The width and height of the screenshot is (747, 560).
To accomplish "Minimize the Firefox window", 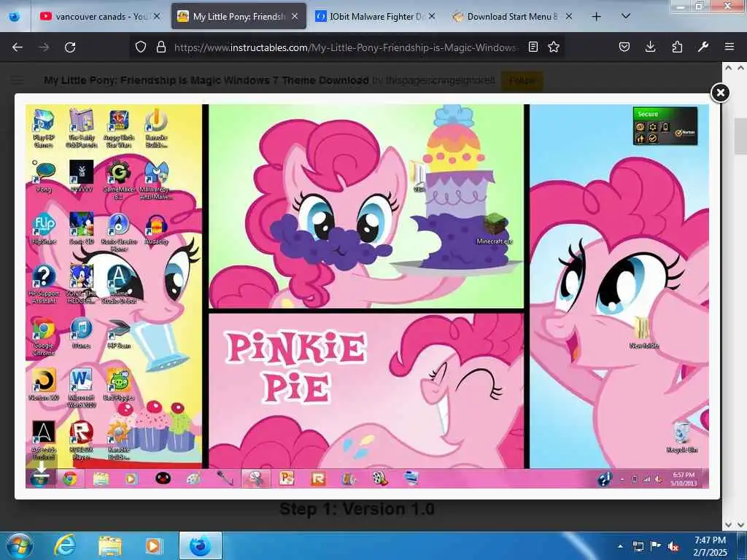I will [x=681, y=6].
